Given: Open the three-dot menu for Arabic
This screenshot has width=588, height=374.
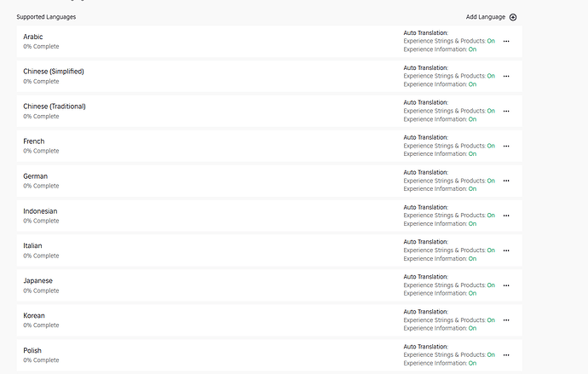Looking at the screenshot, I should pos(506,41).
